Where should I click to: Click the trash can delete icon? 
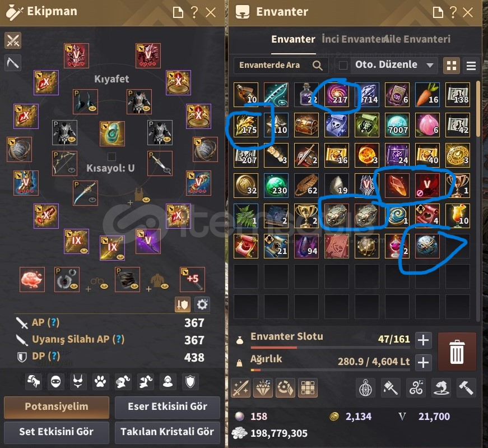click(457, 352)
